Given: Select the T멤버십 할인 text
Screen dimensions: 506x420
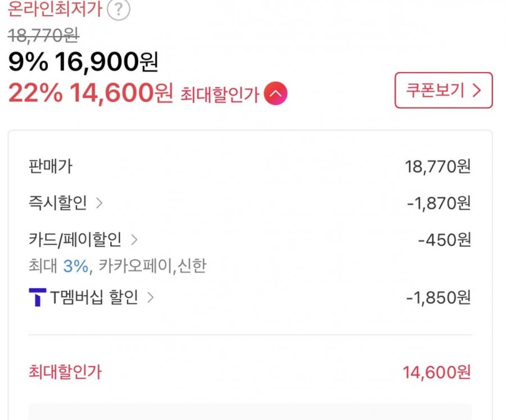Looking at the screenshot, I should (x=94, y=297).
